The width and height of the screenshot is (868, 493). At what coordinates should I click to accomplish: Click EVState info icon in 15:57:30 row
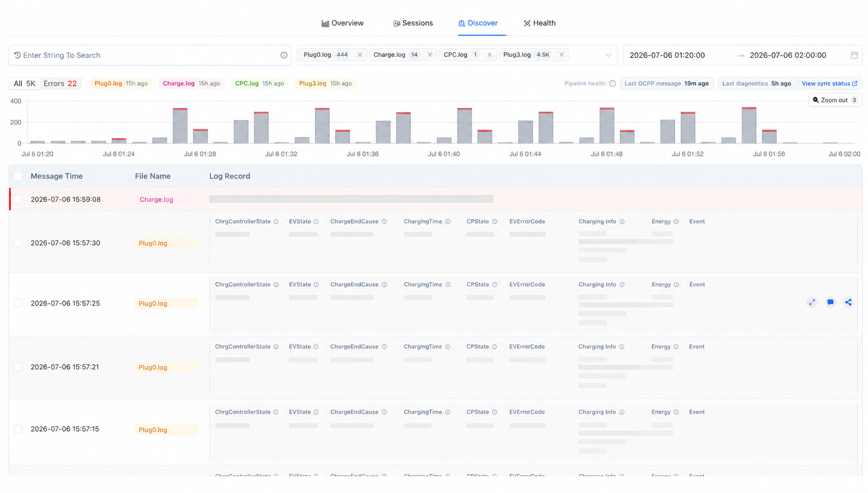point(316,222)
